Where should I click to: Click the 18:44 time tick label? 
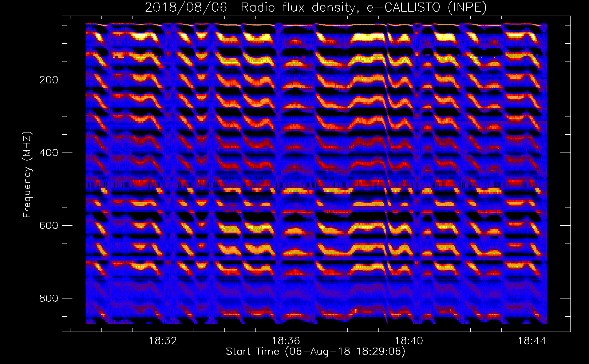click(x=532, y=341)
